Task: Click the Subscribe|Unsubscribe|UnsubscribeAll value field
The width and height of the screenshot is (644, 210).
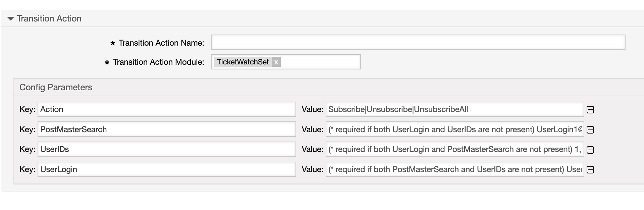Action: pyautogui.click(x=454, y=109)
